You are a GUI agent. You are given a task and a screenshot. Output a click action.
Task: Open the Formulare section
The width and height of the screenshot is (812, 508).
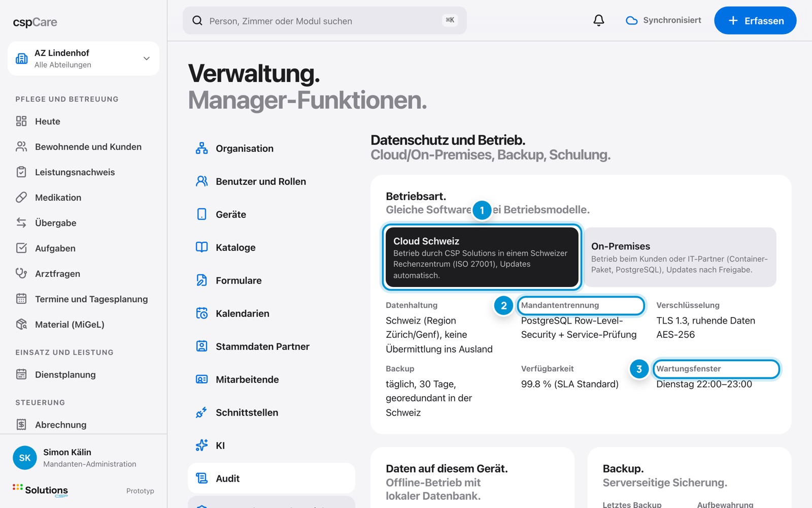tap(272, 280)
